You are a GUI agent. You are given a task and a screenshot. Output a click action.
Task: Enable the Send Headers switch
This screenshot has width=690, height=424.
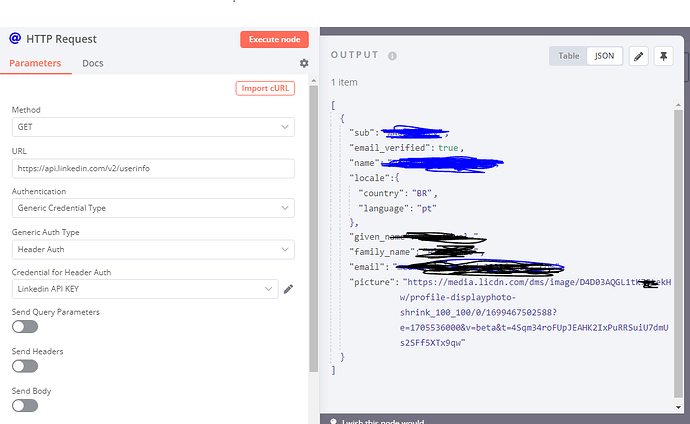click(x=25, y=366)
